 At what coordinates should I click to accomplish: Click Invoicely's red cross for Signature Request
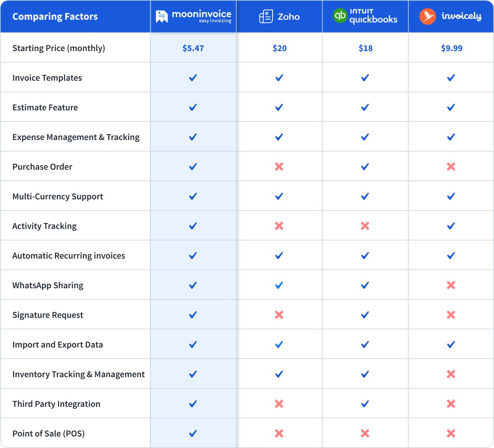click(451, 315)
